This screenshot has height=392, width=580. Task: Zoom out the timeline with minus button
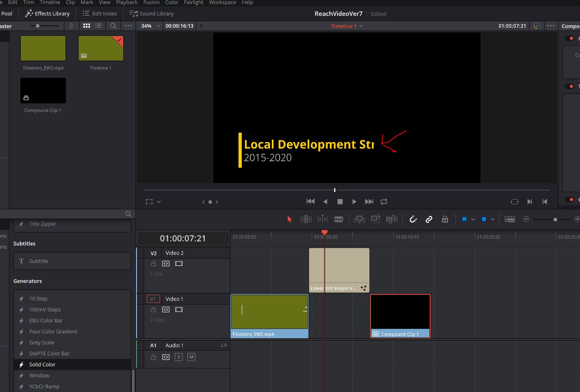click(x=526, y=219)
